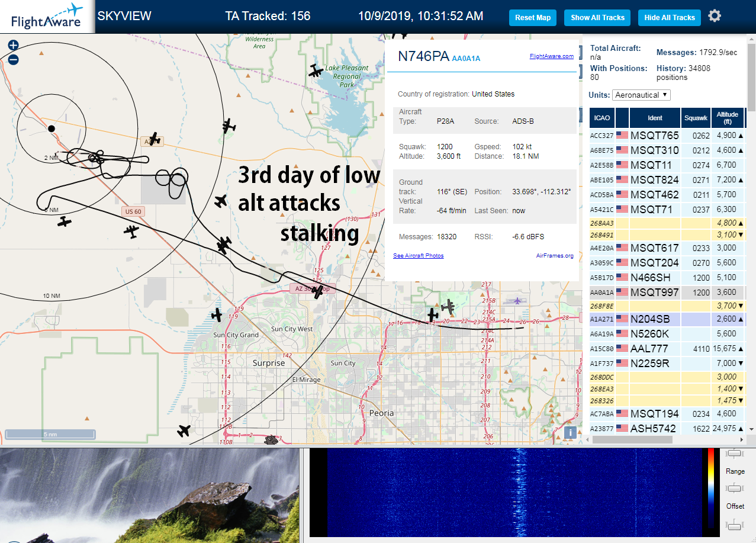The width and height of the screenshot is (756, 543).
Task: Click the FlightAware logo
Action: pyautogui.click(x=47, y=17)
